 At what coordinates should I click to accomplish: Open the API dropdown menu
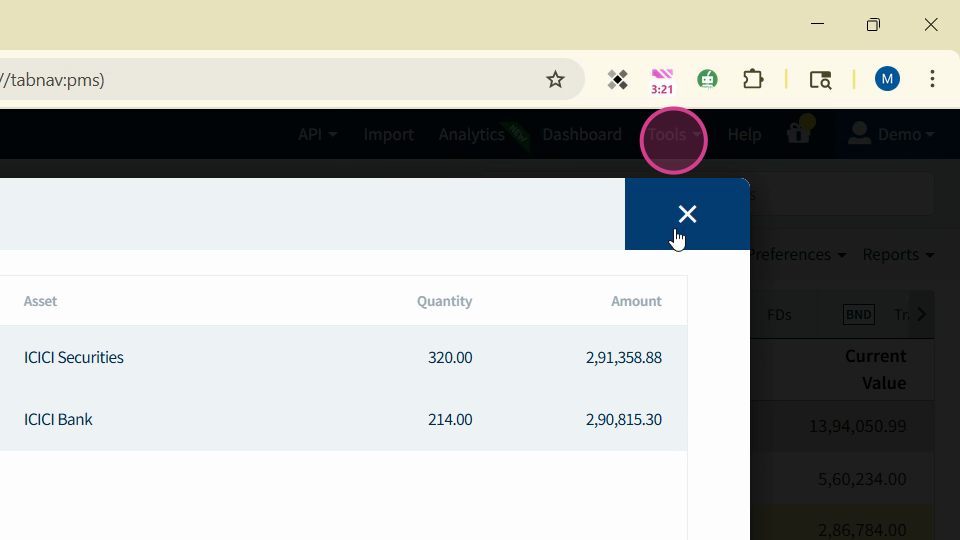(x=317, y=134)
